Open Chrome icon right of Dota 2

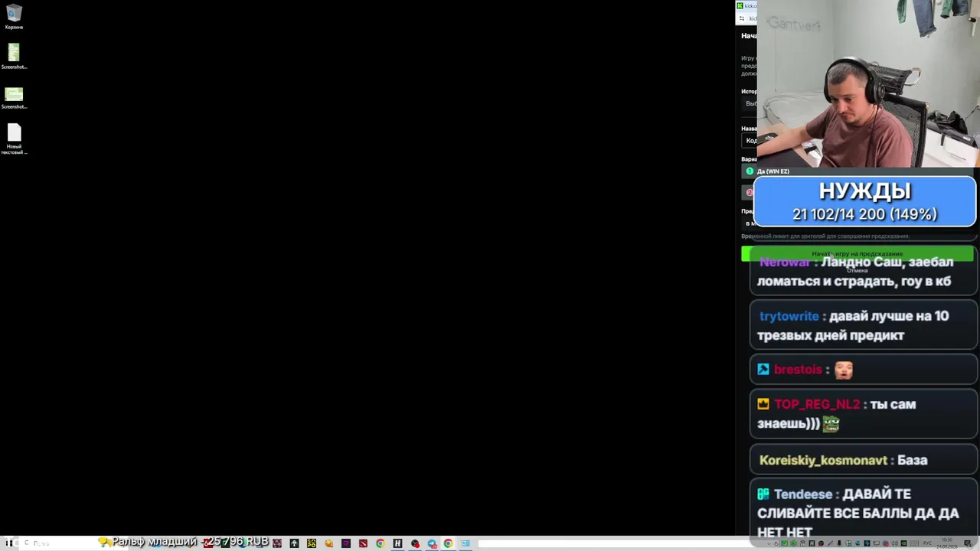tap(380, 543)
